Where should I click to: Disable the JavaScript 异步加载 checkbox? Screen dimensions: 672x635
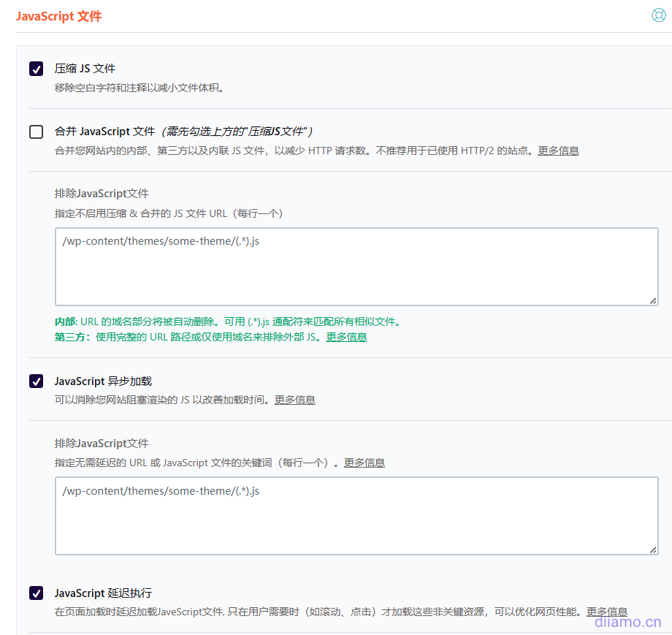36,381
